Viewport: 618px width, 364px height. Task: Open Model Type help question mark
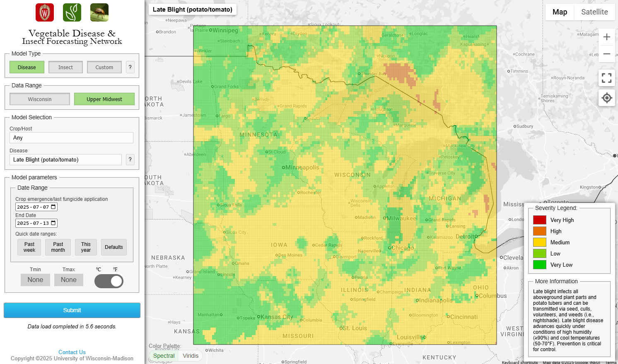(130, 67)
